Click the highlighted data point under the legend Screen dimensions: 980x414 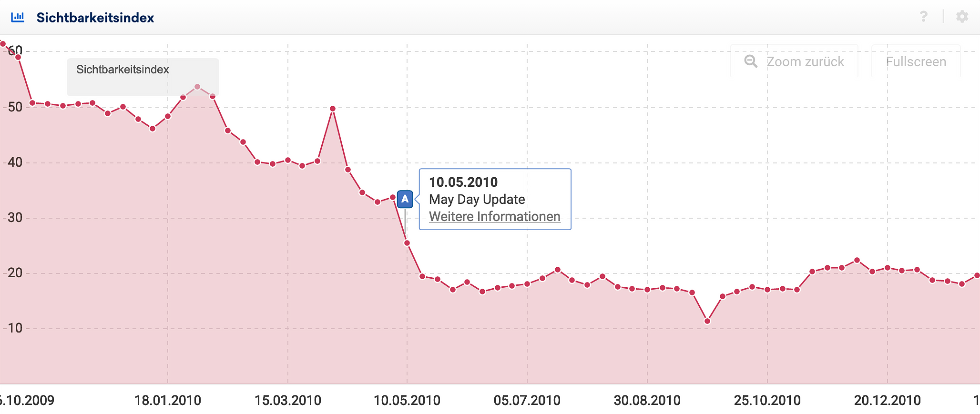(x=197, y=87)
